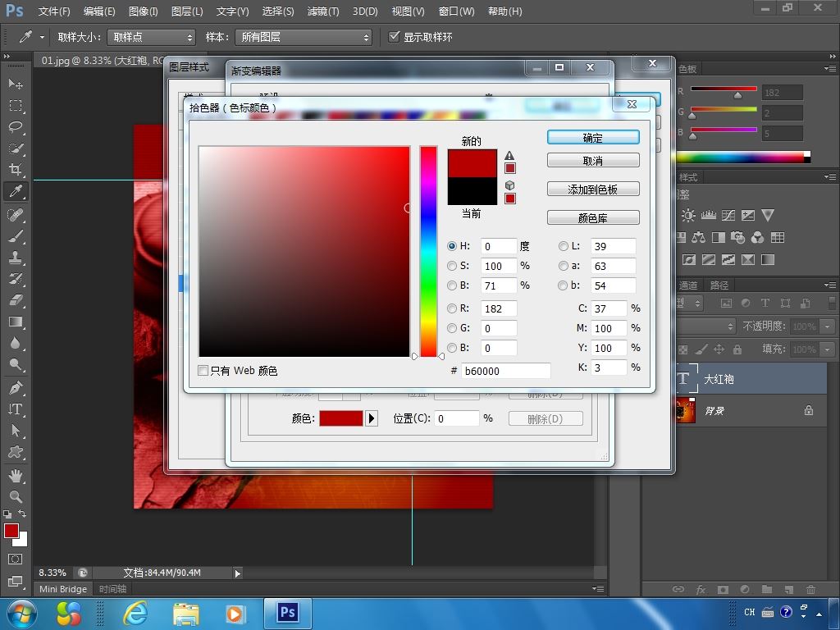Click the Quick Mask mode icon

(x=16, y=559)
